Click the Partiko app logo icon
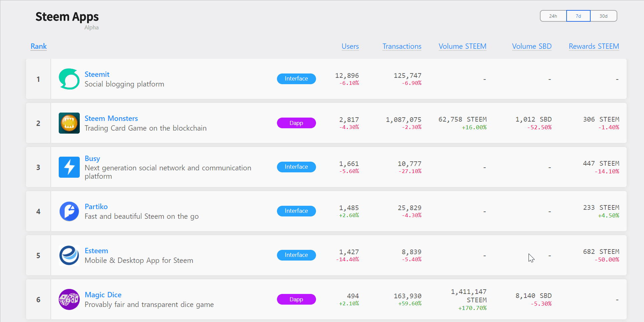644x322 pixels. click(69, 211)
